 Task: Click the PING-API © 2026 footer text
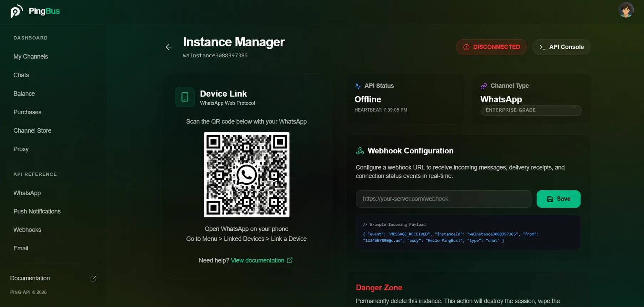pyautogui.click(x=28, y=292)
